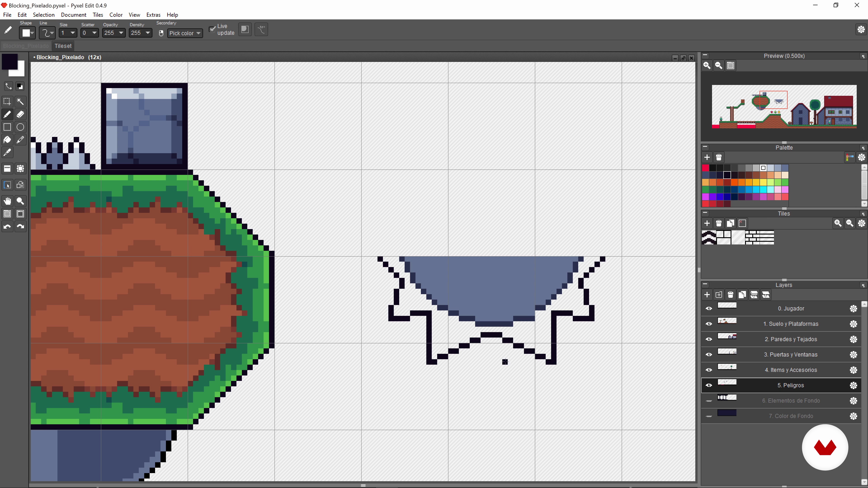The image size is (868, 488).
Task: Add a new layer in Layers panel
Action: tap(707, 295)
